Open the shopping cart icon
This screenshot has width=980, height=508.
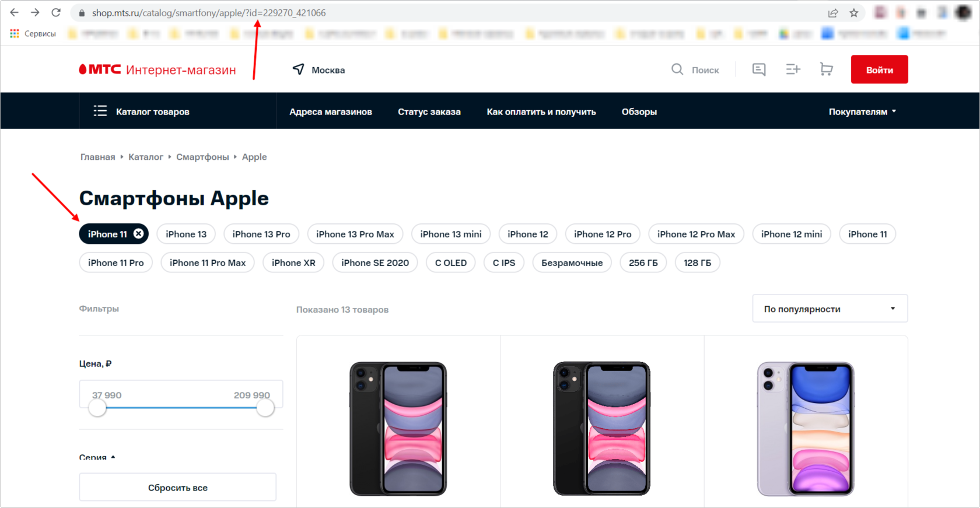pos(826,69)
